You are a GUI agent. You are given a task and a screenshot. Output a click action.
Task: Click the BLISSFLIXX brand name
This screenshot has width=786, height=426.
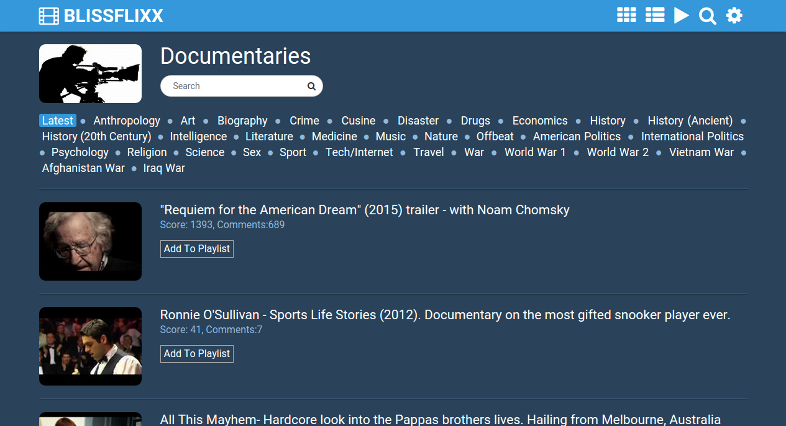tap(113, 16)
